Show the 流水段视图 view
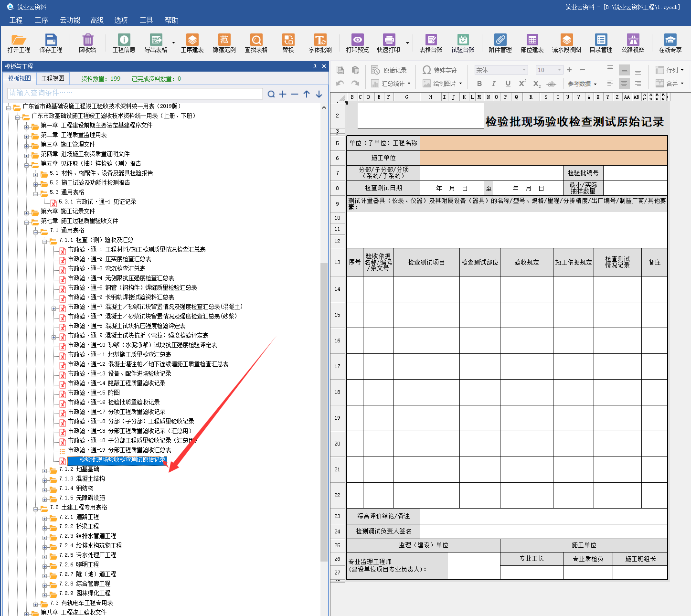 [566, 43]
